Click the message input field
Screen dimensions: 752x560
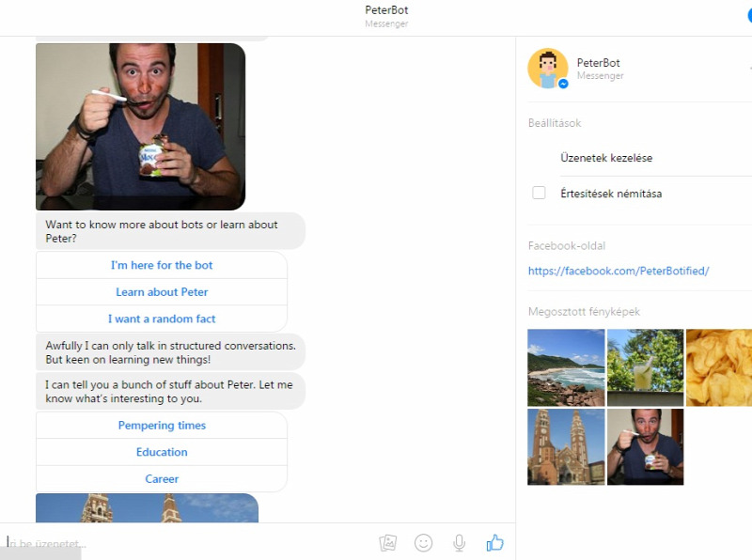(x=187, y=543)
